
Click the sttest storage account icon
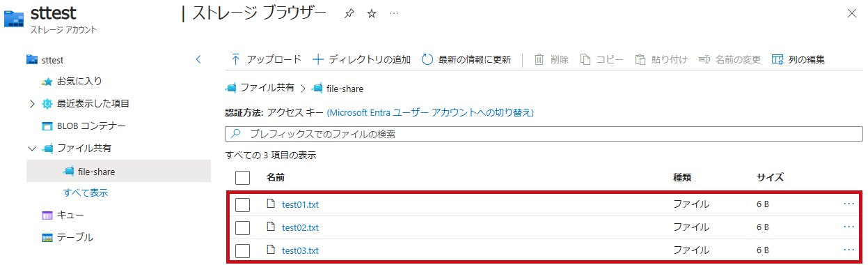[x=13, y=18]
